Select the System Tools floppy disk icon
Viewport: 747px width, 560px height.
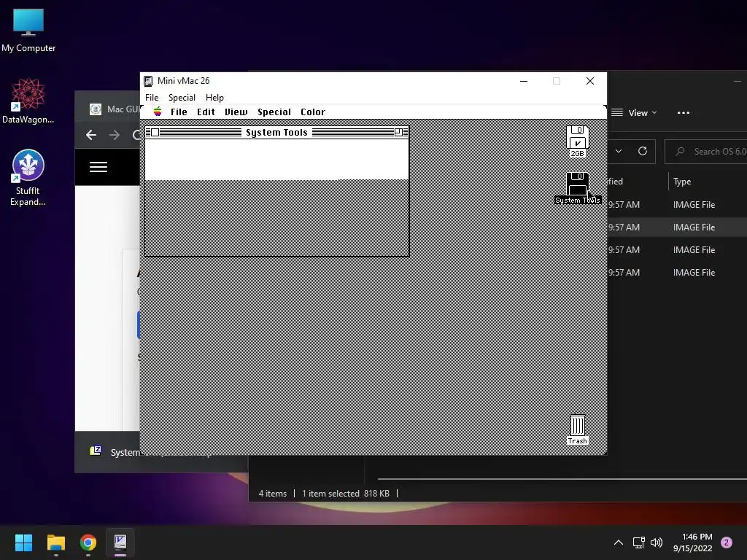pyautogui.click(x=578, y=188)
